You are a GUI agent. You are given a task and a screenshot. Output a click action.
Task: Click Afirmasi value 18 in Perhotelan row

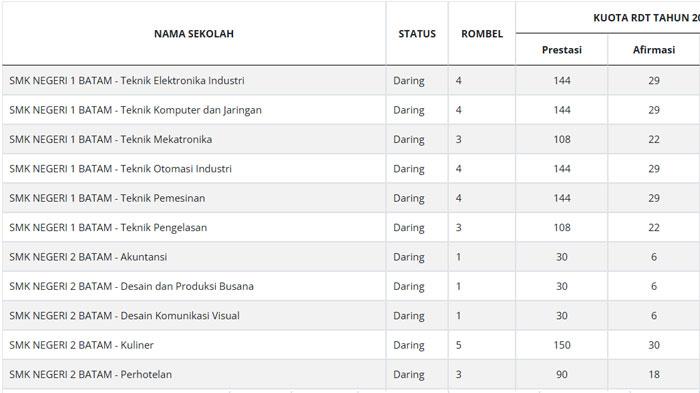pos(654,374)
